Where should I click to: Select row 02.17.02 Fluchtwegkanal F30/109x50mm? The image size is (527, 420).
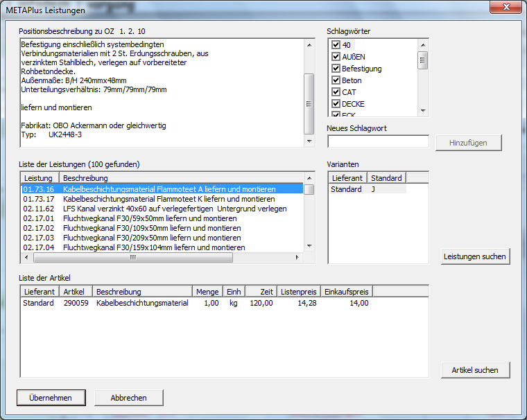click(162, 228)
